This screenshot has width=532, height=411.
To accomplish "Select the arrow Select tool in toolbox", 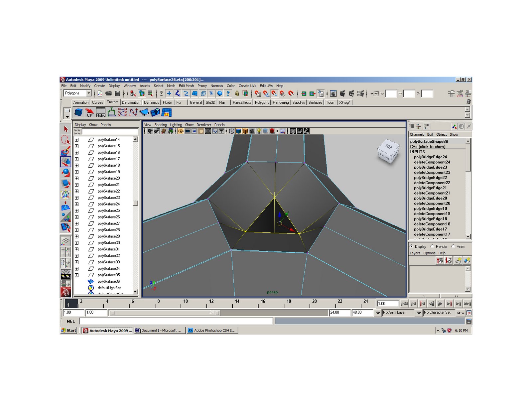I will click(x=66, y=129).
